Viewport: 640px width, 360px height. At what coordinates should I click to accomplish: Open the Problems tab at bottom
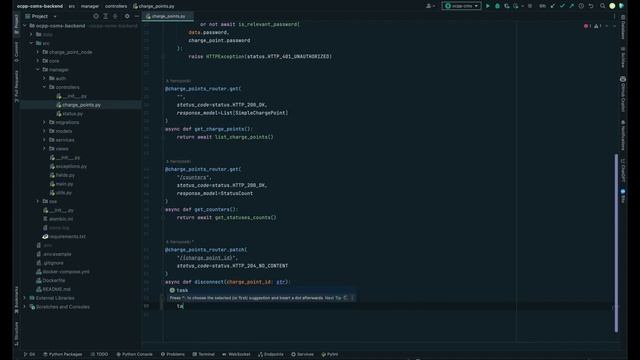(x=173, y=354)
